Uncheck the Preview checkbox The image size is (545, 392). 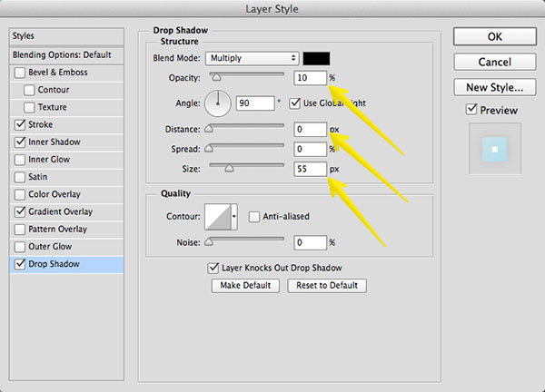[x=470, y=110]
